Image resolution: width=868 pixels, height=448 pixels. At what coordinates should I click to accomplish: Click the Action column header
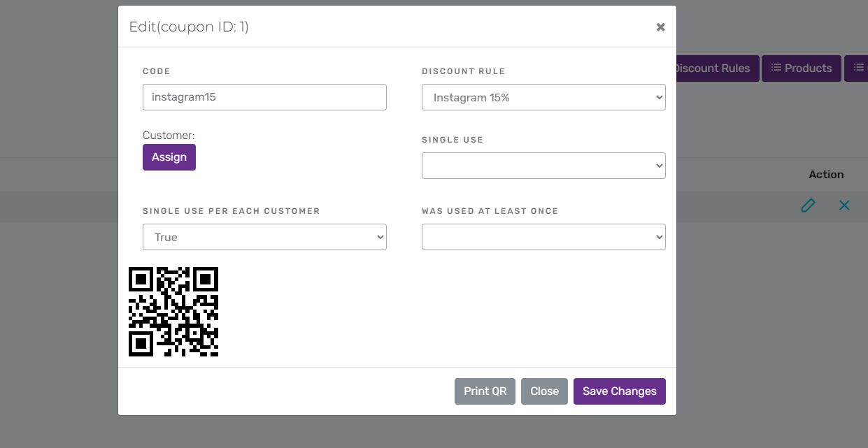826,175
